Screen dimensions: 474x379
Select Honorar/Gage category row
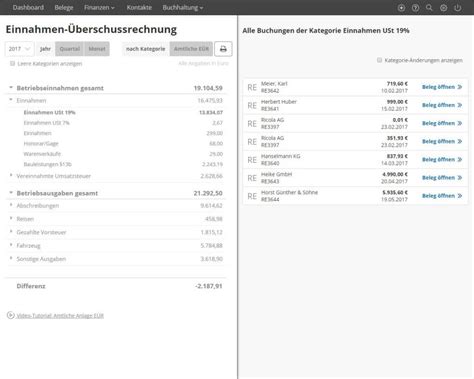[x=123, y=143]
